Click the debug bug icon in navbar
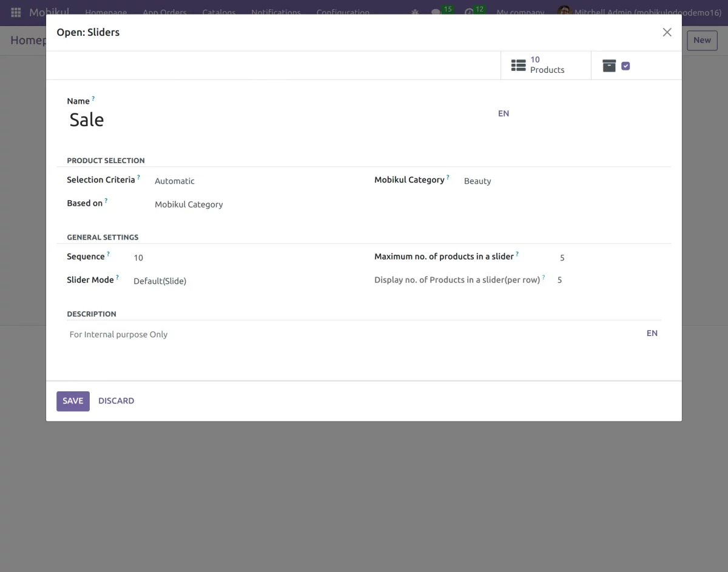 coord(415,12)
